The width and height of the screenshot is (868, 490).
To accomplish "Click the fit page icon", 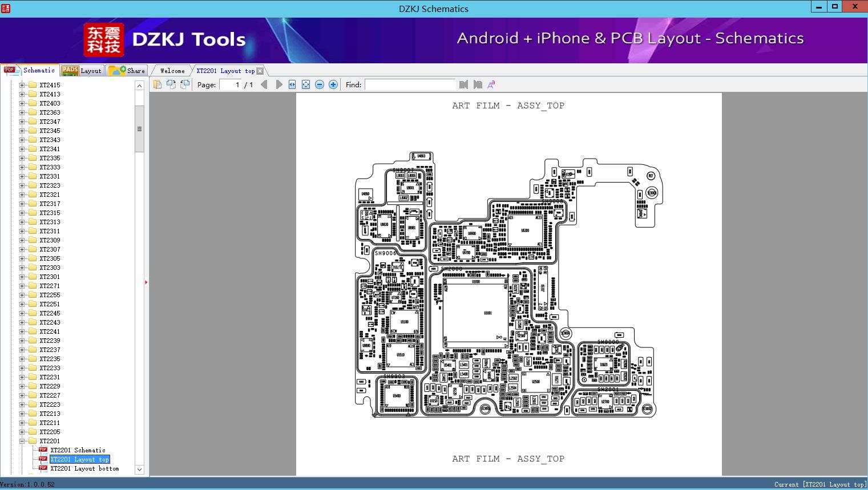I will tap(306, 84).
